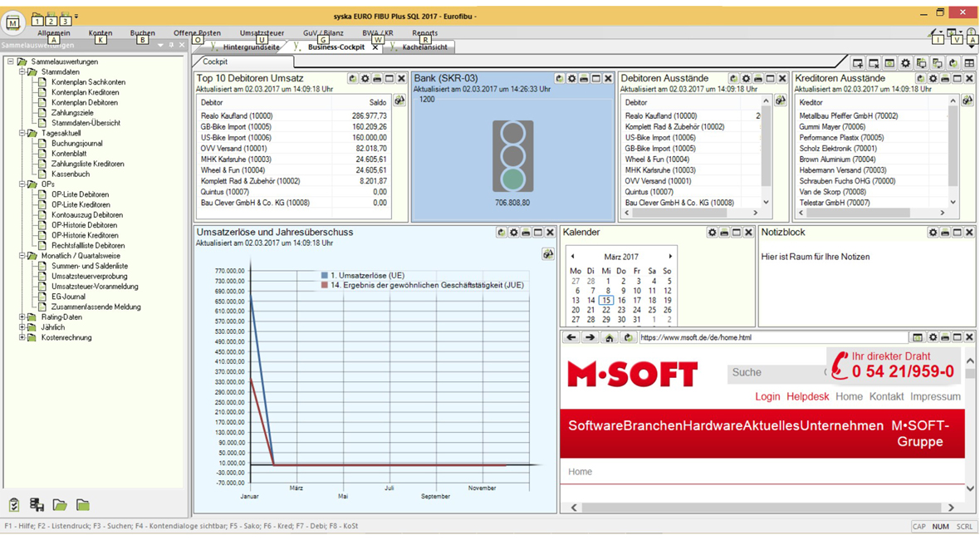Go back in the embedded browser
The width and height of the screenshot is (980, 540).
571,338
